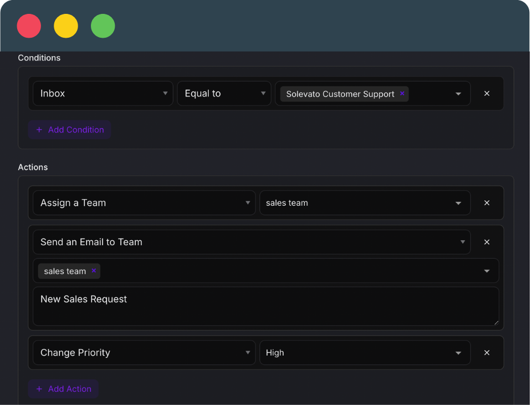The image size is (532, 405).
Task: Open the Inbox attribute dropdown
Action: [x=103, y=93]
